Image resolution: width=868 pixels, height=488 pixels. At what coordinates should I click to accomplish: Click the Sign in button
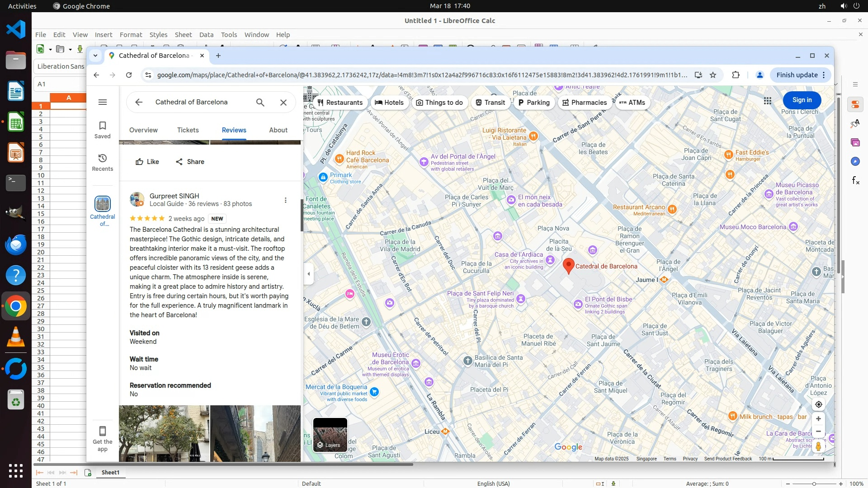point(802,100)
